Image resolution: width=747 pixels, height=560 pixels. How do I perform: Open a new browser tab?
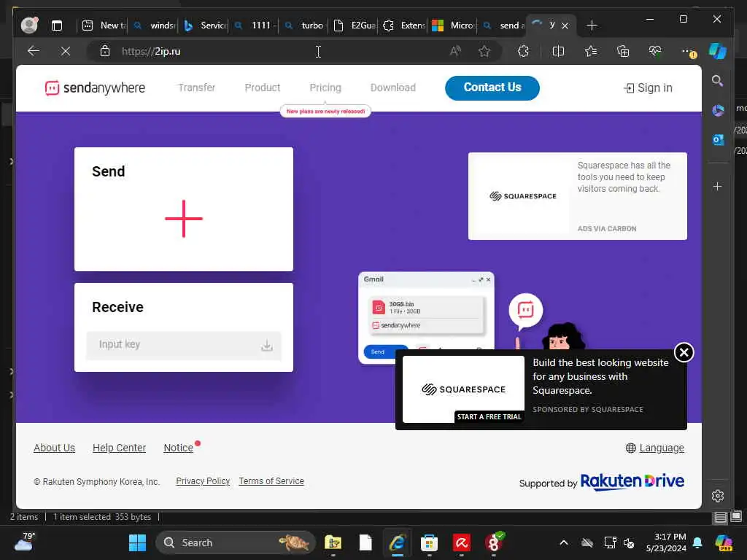point(592,26)
